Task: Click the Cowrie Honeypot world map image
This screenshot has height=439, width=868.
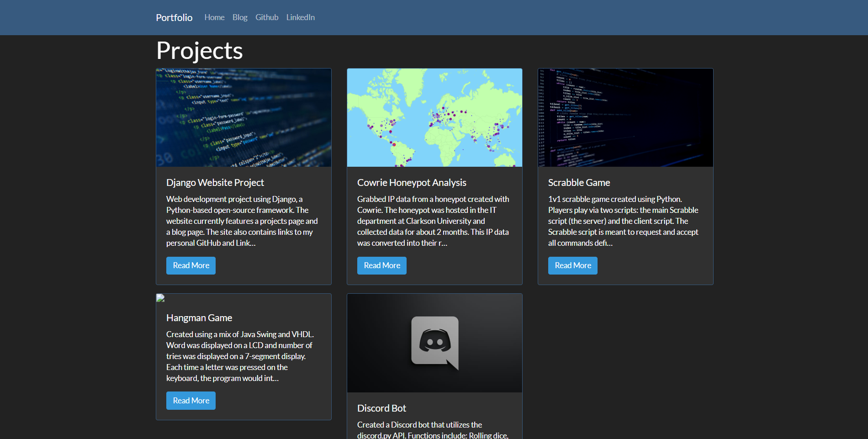Action: [434, 117]
